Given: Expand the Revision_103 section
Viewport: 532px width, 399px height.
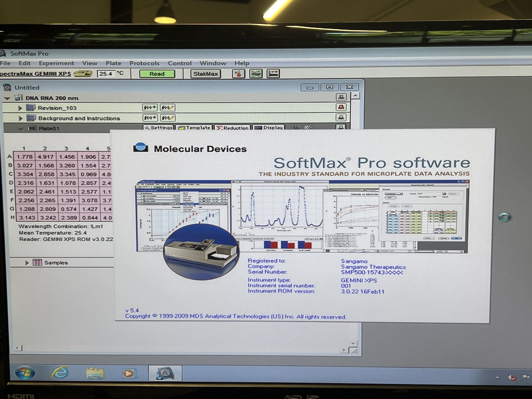Looking at the screenshot, I should [20, 108].
